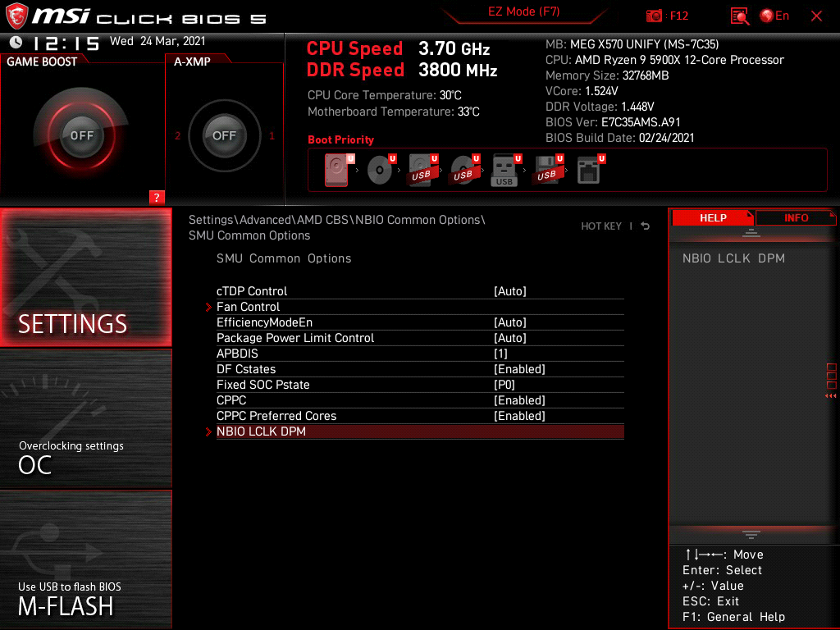Click the MSI dragon shield logo
The height and width of the screenshot is (630, 840).
click(x=16, y=16)
